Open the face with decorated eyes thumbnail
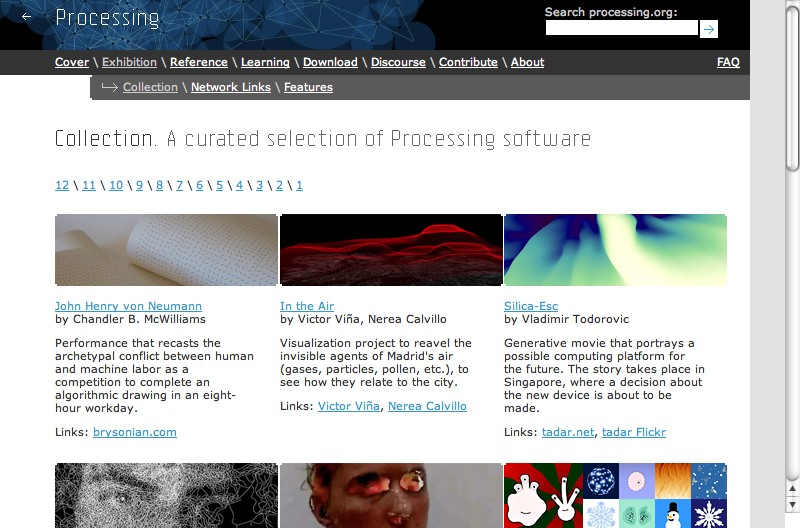This screenshot has height=528, width=800. point(391,495)
